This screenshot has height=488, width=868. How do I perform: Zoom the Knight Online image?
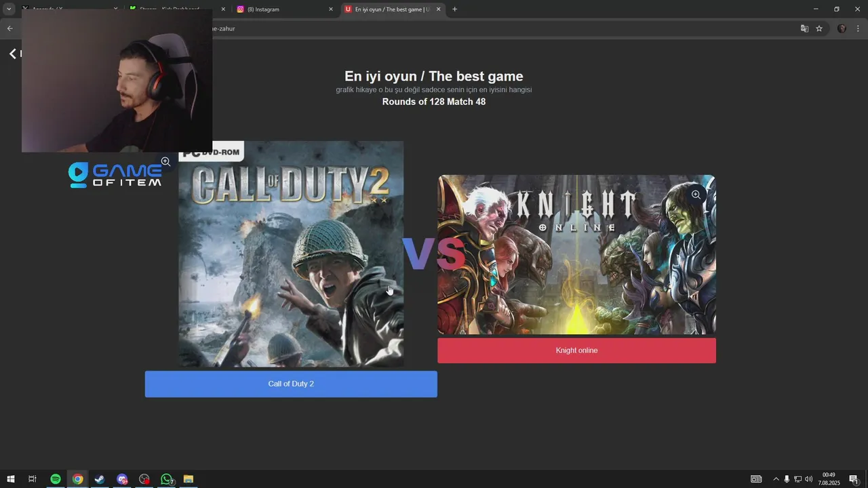696,195
